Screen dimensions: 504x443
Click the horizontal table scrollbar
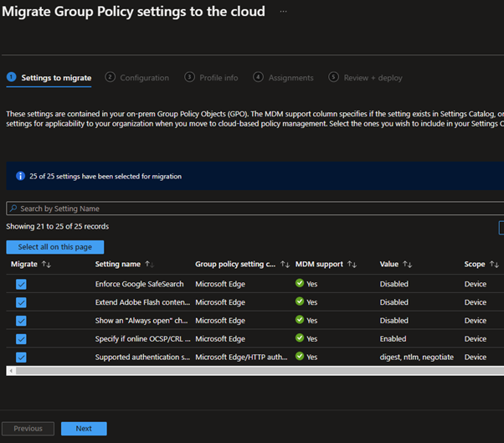(251, 369)
